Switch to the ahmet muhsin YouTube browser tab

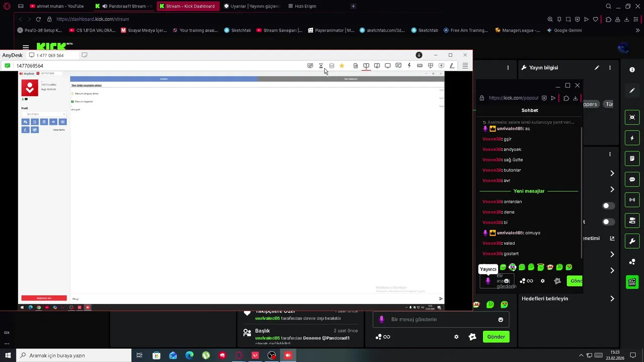pos(56,6)
